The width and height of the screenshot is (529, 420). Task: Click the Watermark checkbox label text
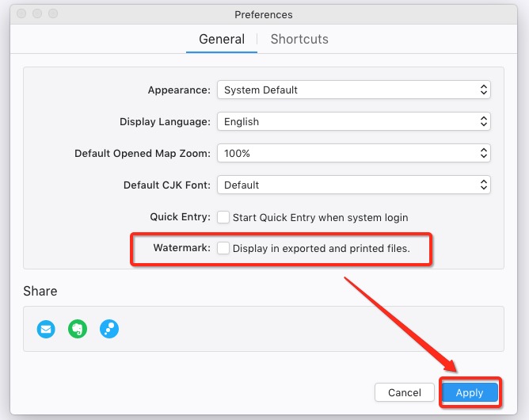tap(322, 249)
